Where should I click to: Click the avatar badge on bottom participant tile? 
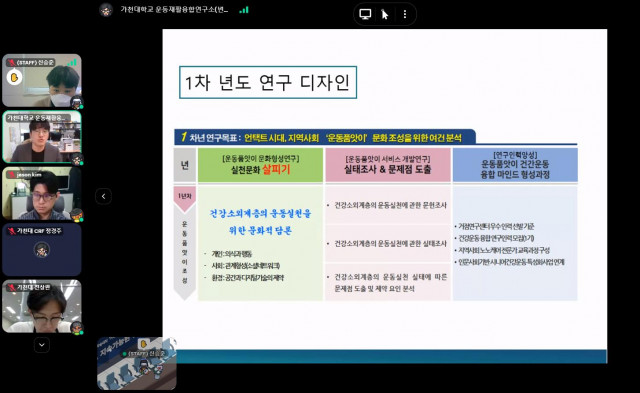click(76, 328)
